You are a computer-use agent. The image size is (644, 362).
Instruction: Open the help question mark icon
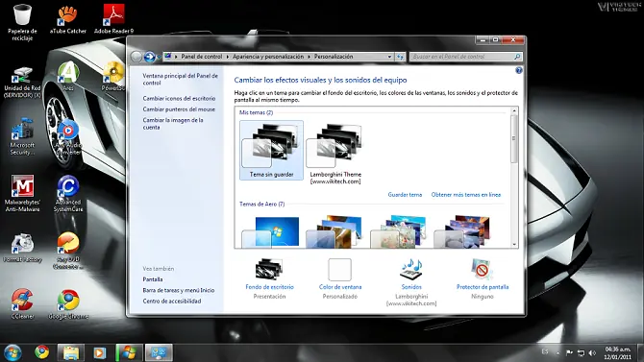pos(519,71)
